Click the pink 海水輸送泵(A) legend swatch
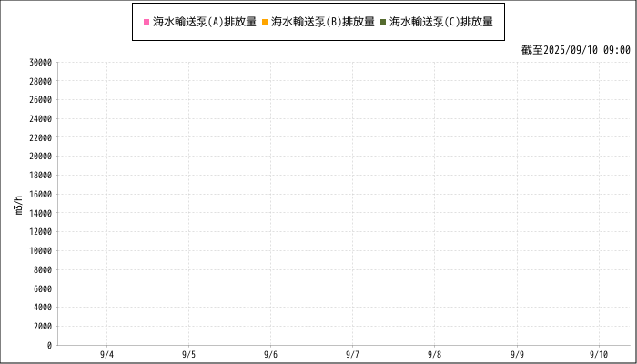This screenshot has height=364, width=637. click(147, 22)
